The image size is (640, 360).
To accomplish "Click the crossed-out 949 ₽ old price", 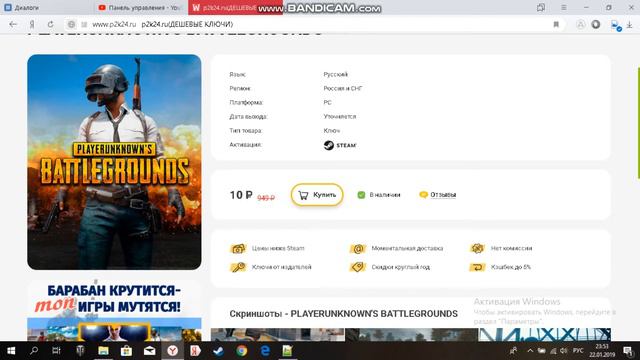I will coord(266,198).
